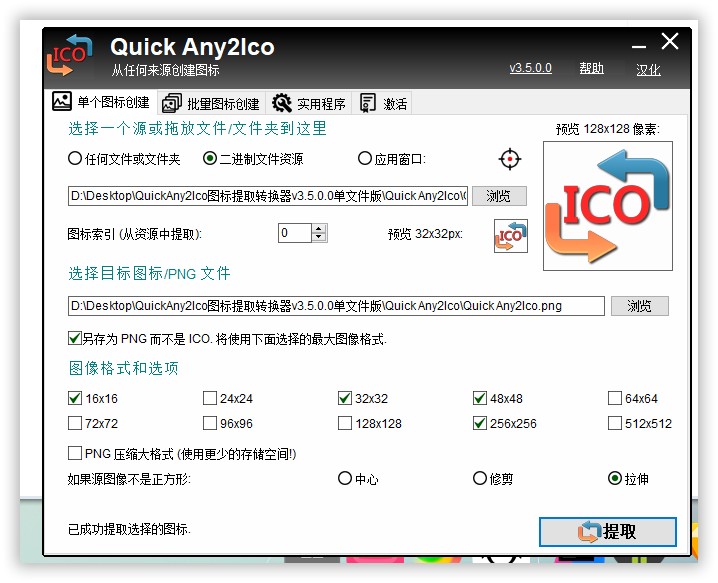
Task: Click the Quick Any2Ico logo icon
Action: coord(69,55)
